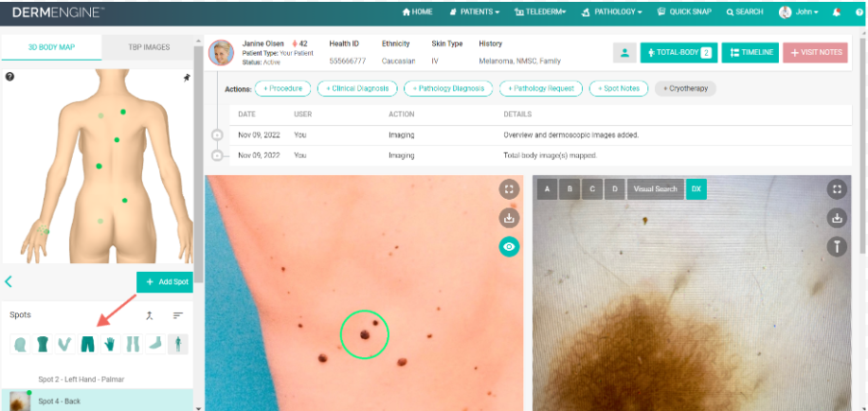Image resolution: width=868 pixels, height=411 pixels.
Task: Toggle the D criterion button
Action: pyautogui.click(x=614, y=189)
